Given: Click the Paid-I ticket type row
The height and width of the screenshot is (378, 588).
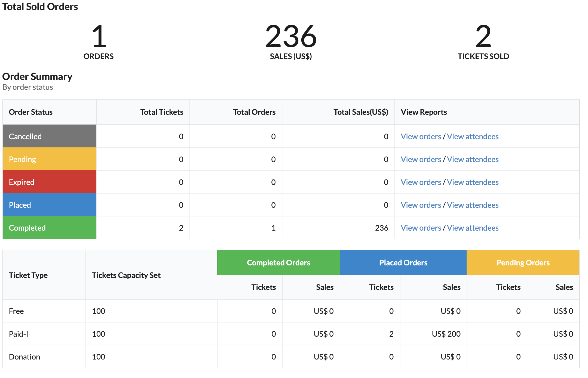Looking at the screenshot, I should click(x=291, y=334).
